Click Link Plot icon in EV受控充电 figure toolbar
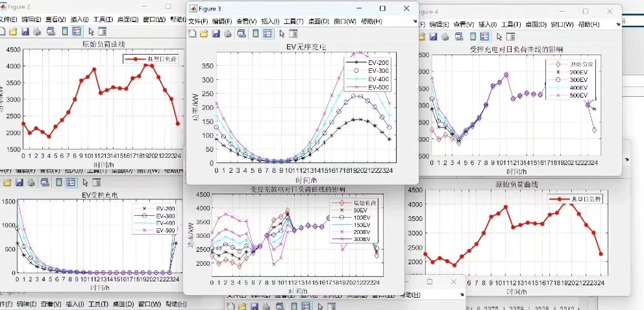The height and width of the screenshot is (310, 644). tap(45, 182)
